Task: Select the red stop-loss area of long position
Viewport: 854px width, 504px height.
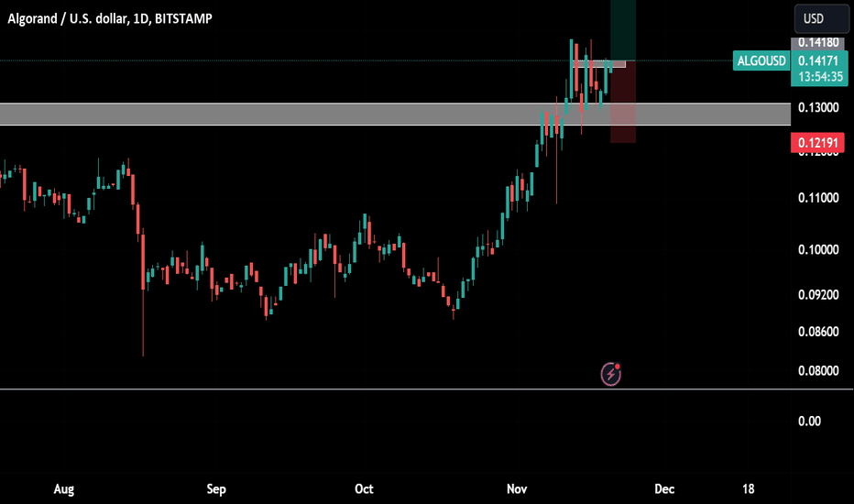Action: [x=623, y=102]
